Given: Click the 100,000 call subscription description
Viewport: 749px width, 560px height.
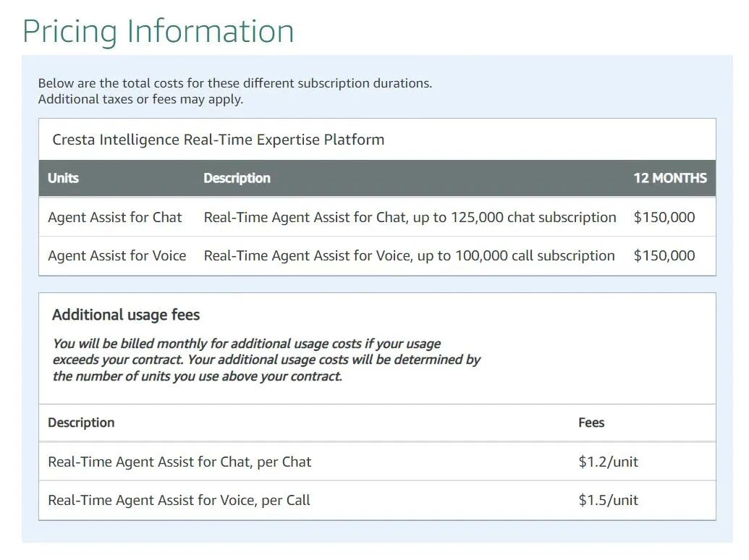Looking at the screenshot, I should click(x=409, y=255).
